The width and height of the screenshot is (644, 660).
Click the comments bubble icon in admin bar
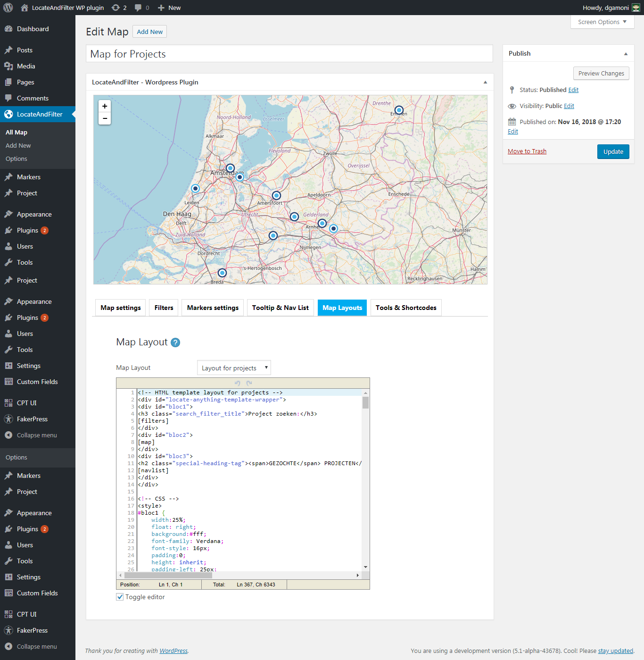pyautogui.click(x=138, y=8)
